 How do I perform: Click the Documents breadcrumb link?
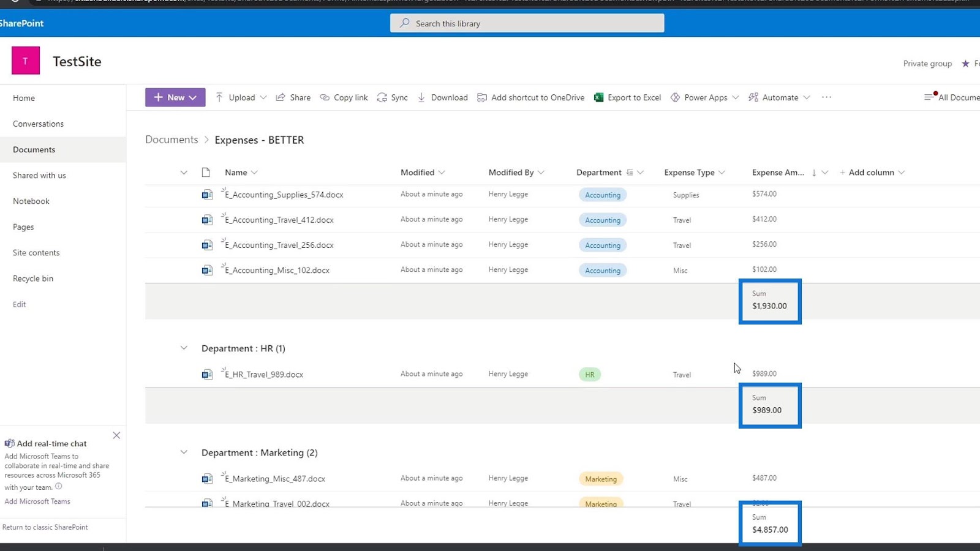point(171,140)
